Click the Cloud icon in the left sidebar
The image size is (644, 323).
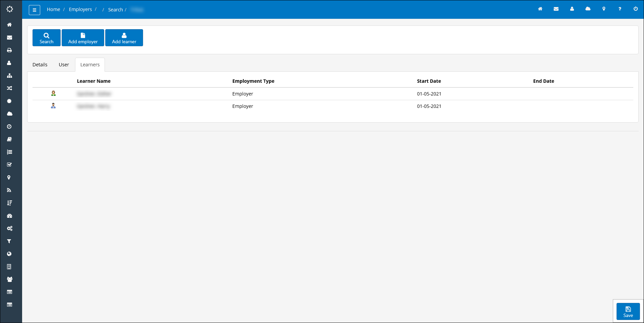pyautogui.click(x=9, y=114)
